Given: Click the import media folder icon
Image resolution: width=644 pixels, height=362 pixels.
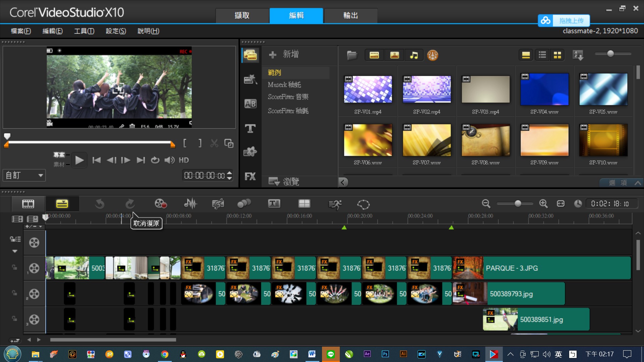Looking at the screenshot, I should point(352,55).
